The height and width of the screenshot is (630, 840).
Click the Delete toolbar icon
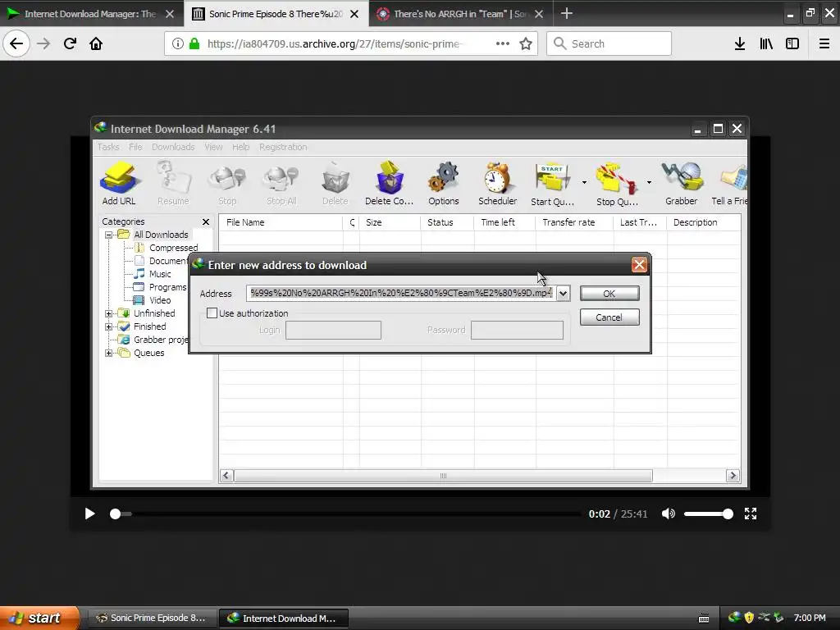click(x=336, y=184)
